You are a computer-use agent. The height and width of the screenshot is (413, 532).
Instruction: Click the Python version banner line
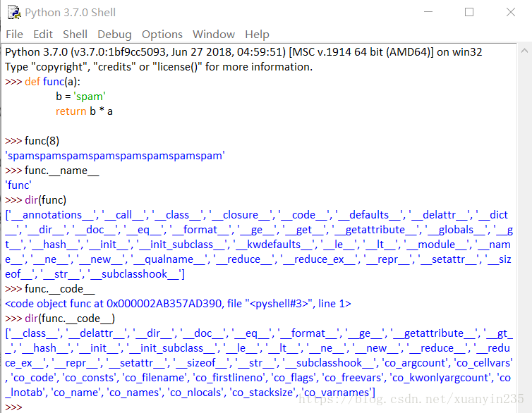243,52
